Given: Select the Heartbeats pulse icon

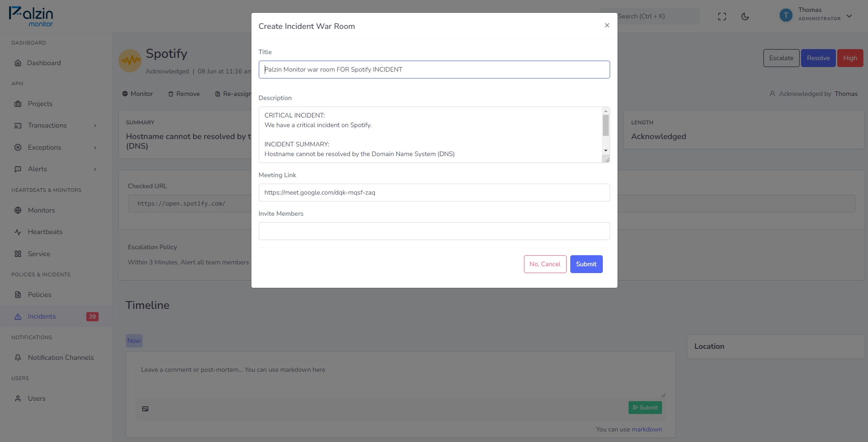Looking at the screenshot, I should coord(18,232).
